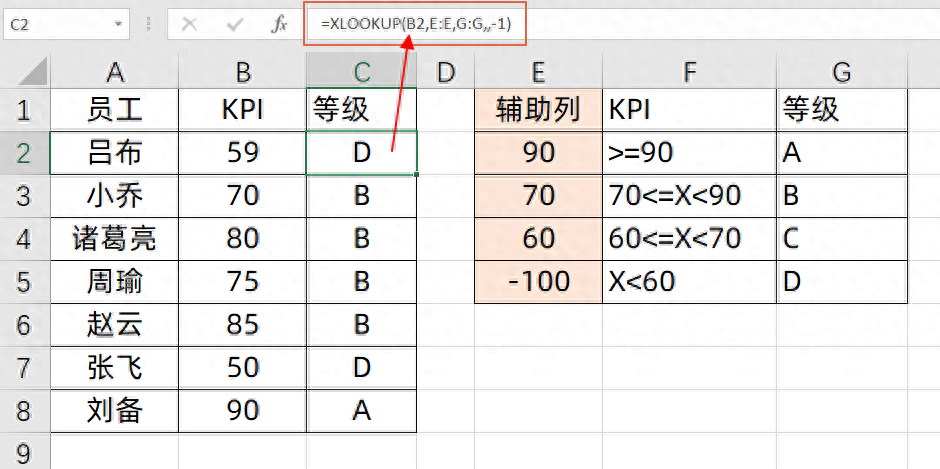Viewport: 940px width, 469px height.
Task: Select the KPI value 75 cell
Action: [x=242, y=282]
